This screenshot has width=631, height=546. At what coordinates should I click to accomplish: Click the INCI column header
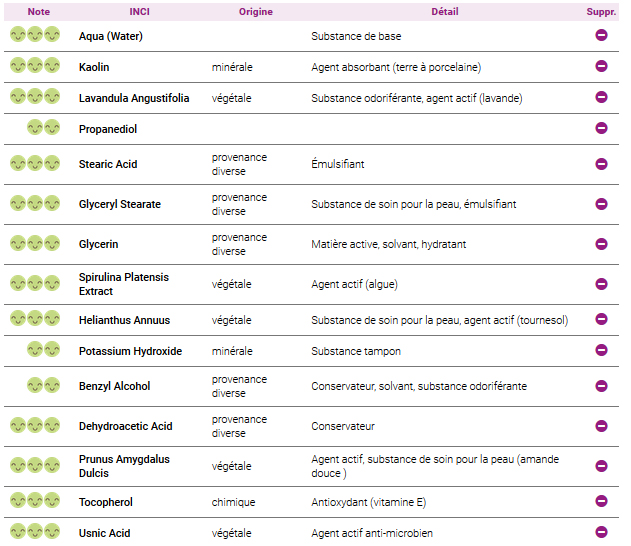point(142,11)
